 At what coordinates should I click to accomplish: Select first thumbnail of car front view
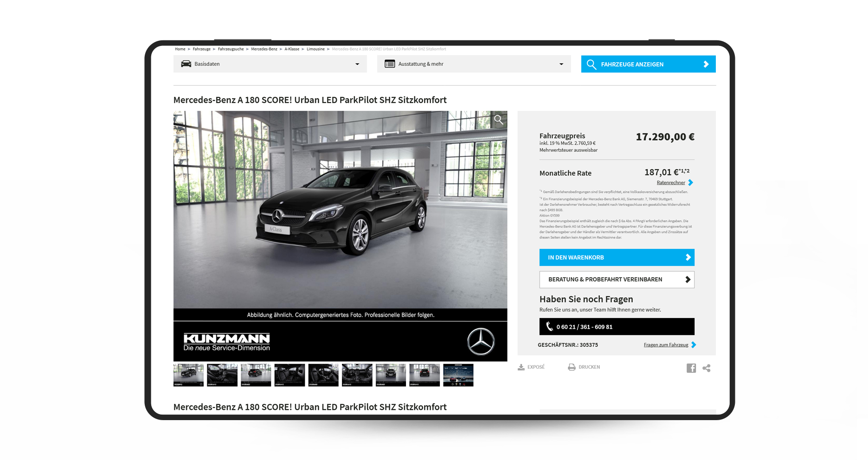pyautogui.click(x=188, y=375)
